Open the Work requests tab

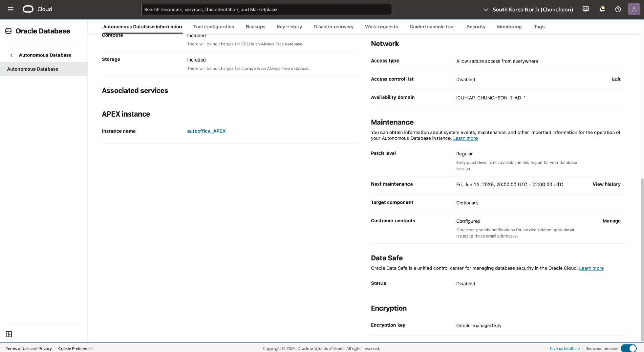[x=381, y=27]
